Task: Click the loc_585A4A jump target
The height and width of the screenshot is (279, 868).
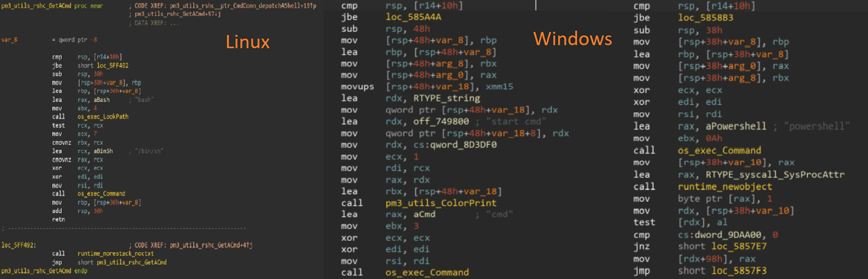Action: pos(413,17)
